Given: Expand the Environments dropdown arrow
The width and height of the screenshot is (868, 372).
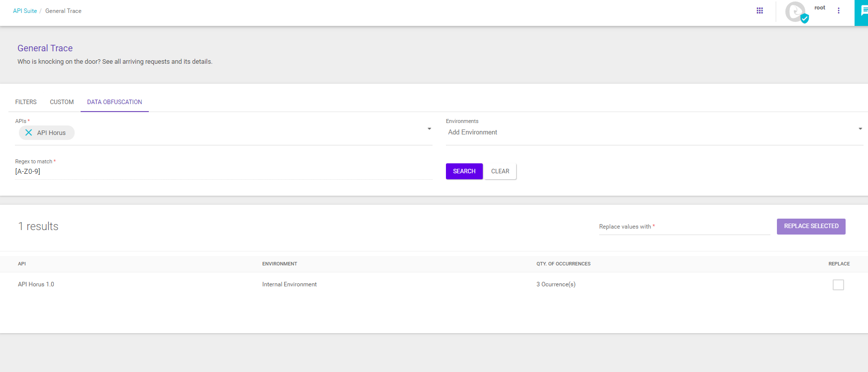Looking at the screenshot, I should coord(860,129).
